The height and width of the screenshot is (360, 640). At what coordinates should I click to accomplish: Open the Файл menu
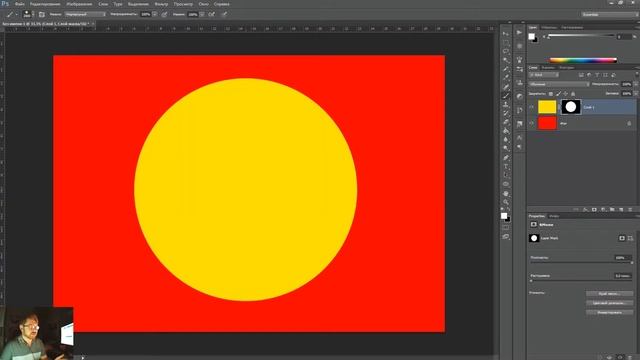point(19,4)
